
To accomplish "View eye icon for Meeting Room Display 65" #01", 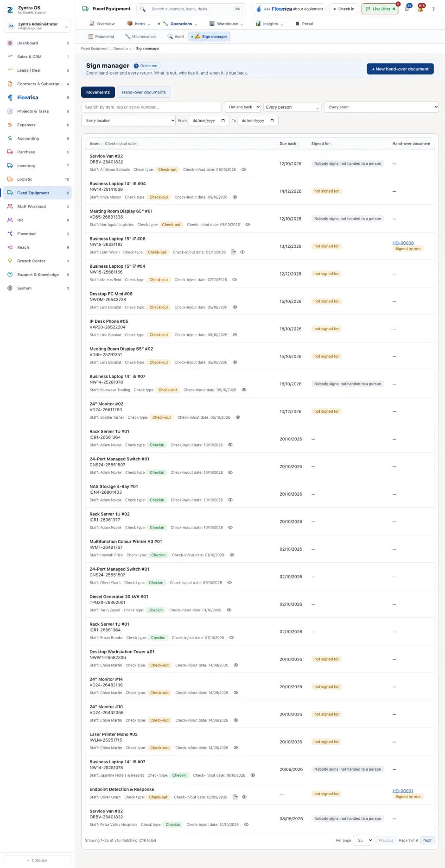I will tap(248, 225).
